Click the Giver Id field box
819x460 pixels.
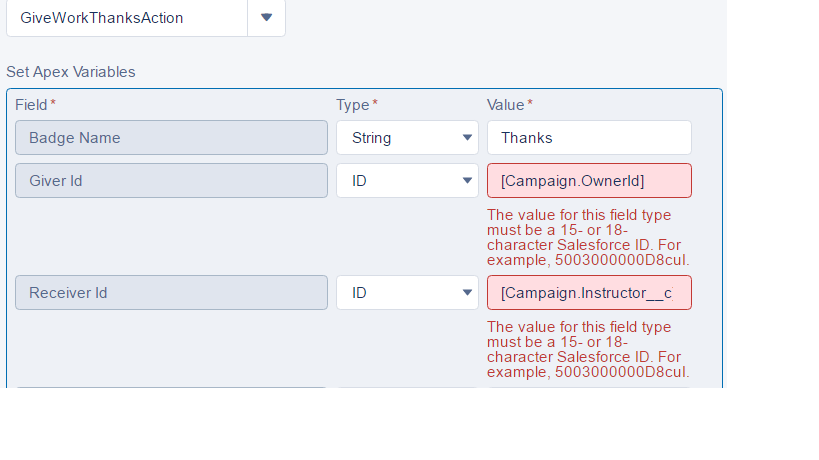point(171,181)
